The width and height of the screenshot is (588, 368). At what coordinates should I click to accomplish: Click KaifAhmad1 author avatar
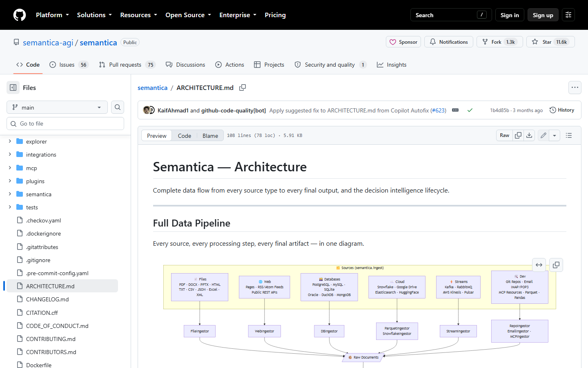[147, 110]
